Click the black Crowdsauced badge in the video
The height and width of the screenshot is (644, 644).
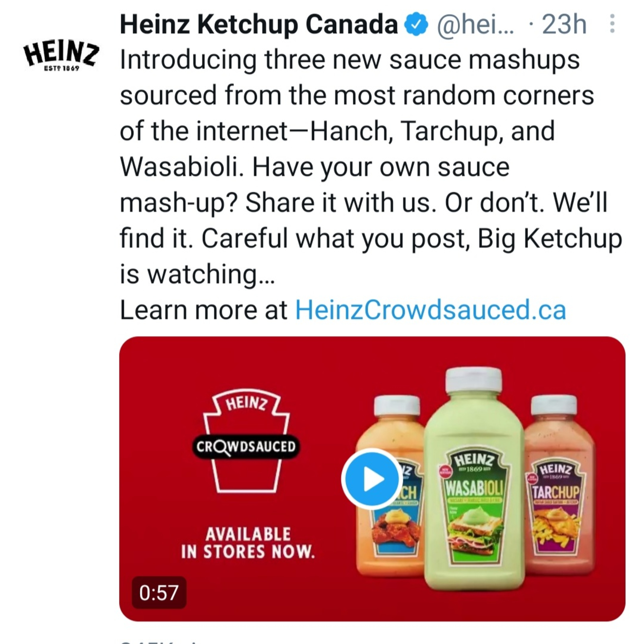click(246, 446)
